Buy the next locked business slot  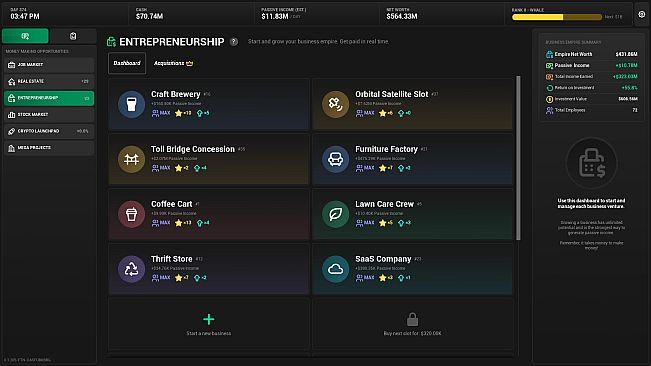click(x=412, y=324)
